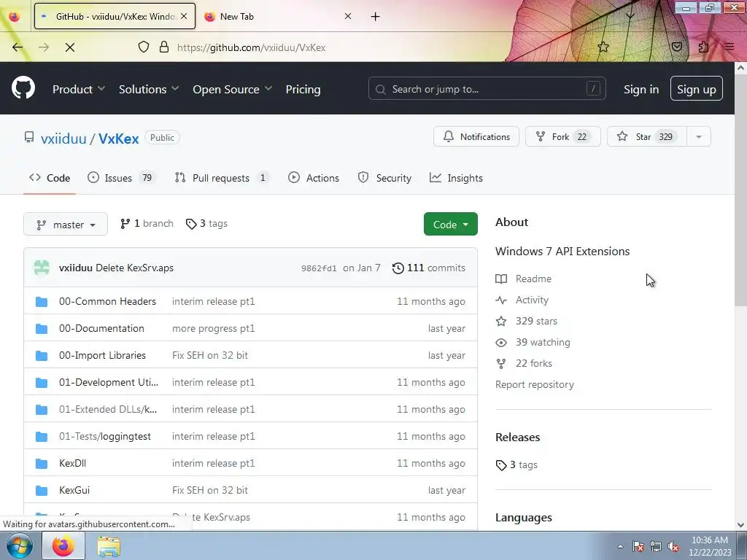Image resolution: width=747 pixels, height=560 pixels.
Task: View the 3 tags link near branches
Action: tap(206, 223)
